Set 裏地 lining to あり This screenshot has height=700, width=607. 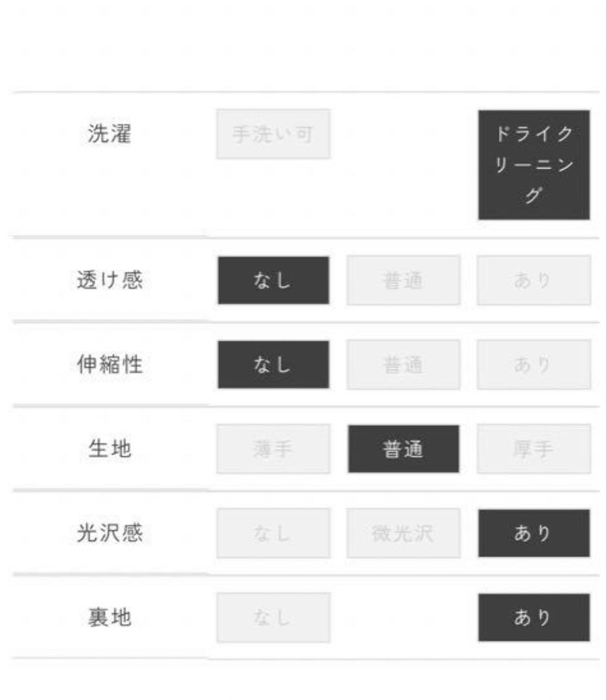[534, 618]
